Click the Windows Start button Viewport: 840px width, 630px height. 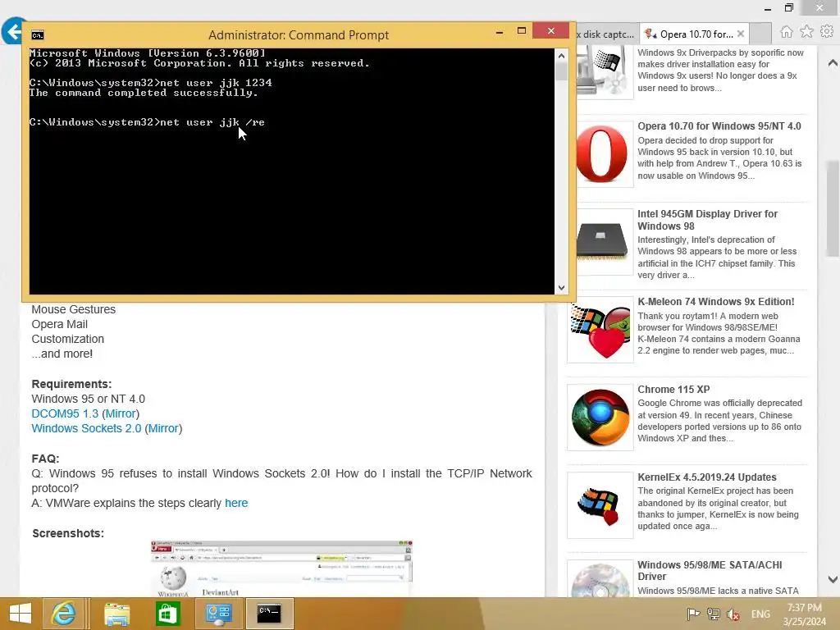pos(21,614)
